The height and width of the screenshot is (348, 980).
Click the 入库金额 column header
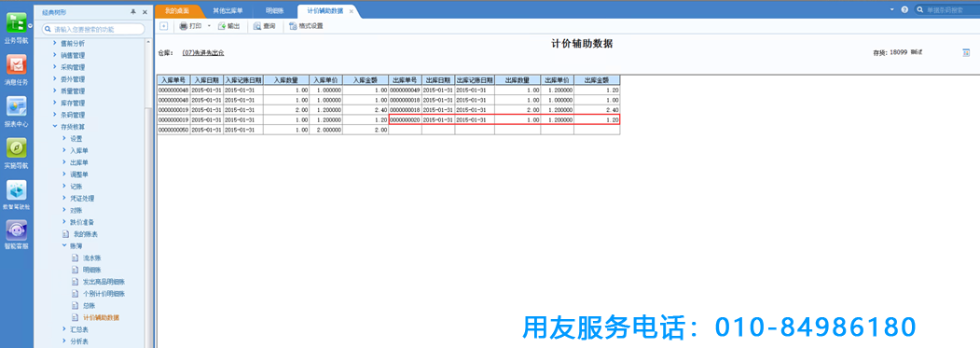click(x=365, y=80)
